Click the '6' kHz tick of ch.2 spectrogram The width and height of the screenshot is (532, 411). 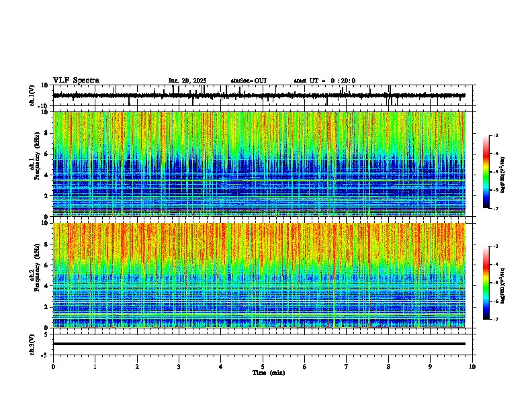click(x=46, y=265)
